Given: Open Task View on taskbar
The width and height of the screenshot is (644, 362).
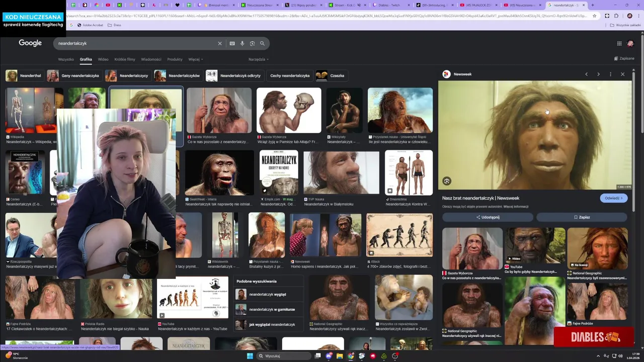Looking at the screenshot, I should click(317, 356).
